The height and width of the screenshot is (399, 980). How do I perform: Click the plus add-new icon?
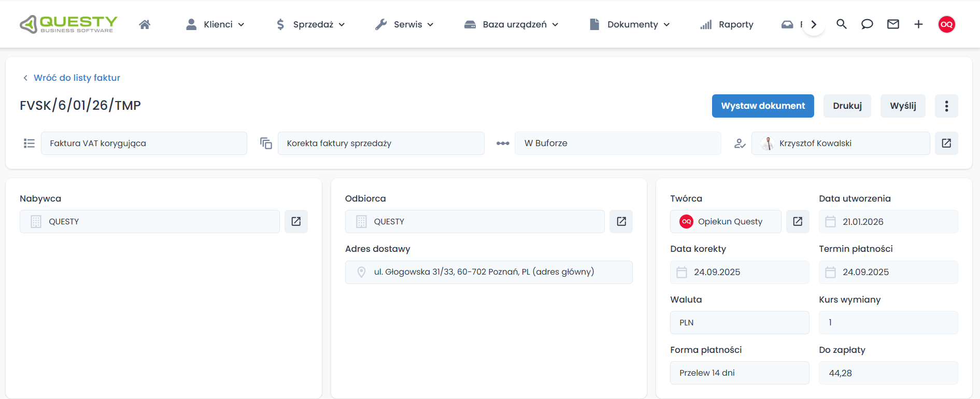click(918, 24)
